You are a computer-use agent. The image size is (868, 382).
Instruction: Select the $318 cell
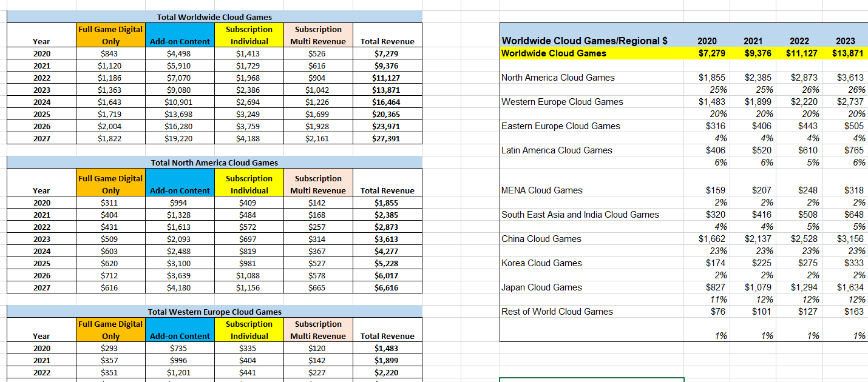pos(845,190)
